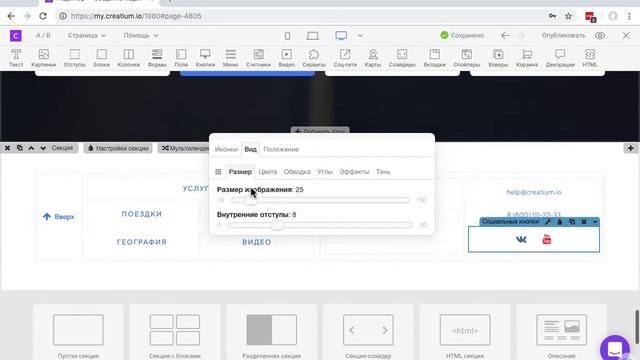Open the Углы sub-tab
Viewport: 640px width, 360px height.
tap(325, 172)
